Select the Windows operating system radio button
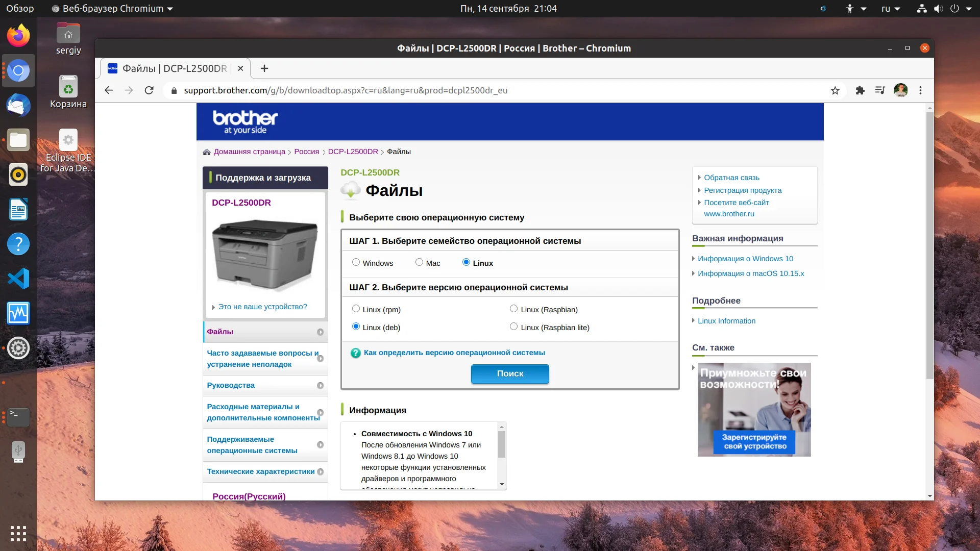This screenshot has height=551, width=980. (356, 262)
